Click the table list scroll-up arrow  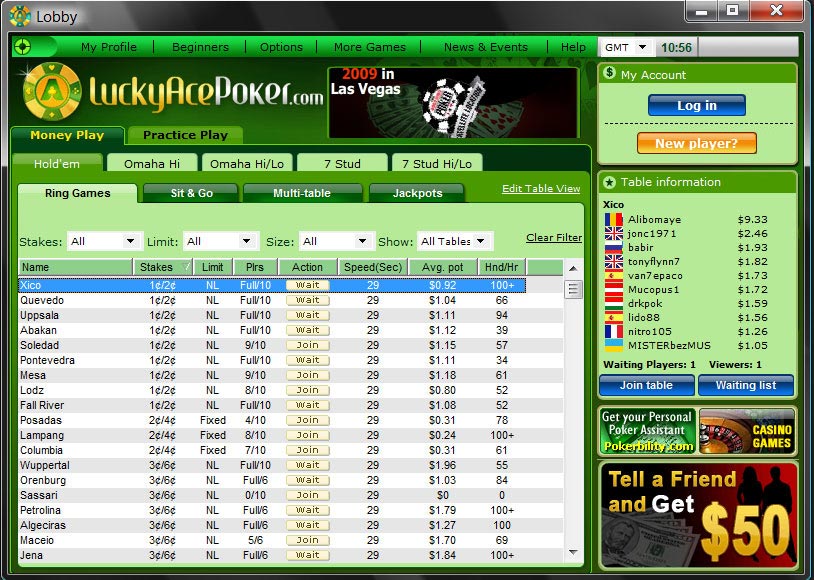(x=573, y=268)
